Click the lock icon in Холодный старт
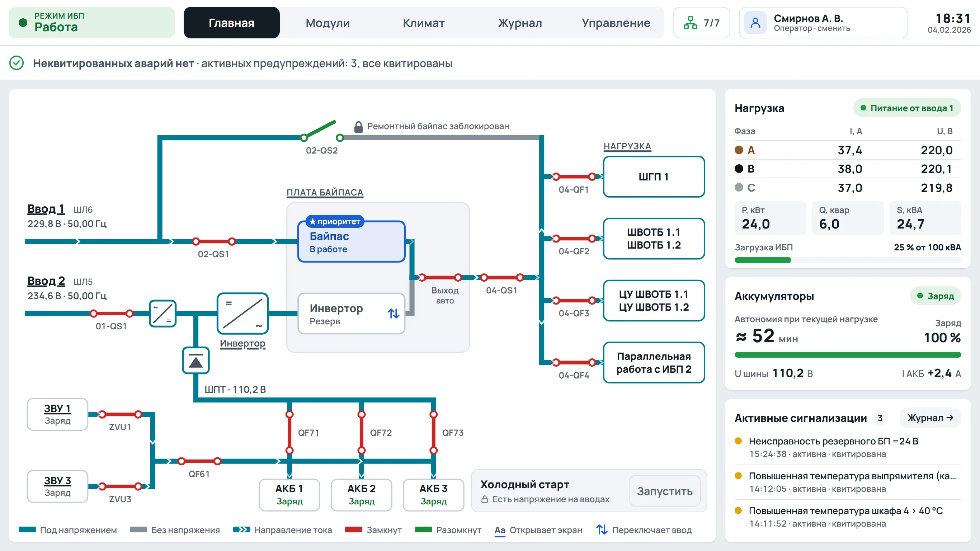980x551 pixels. pos(484,499)
